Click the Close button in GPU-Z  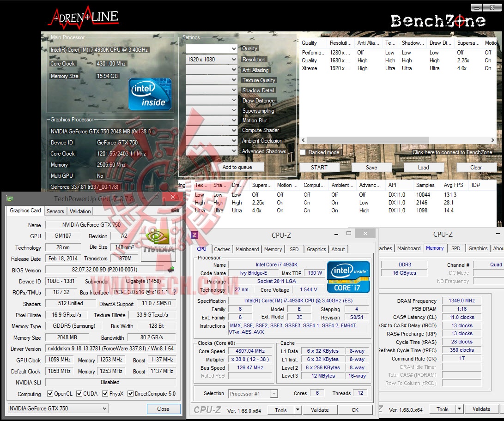[x=163, y=409]
